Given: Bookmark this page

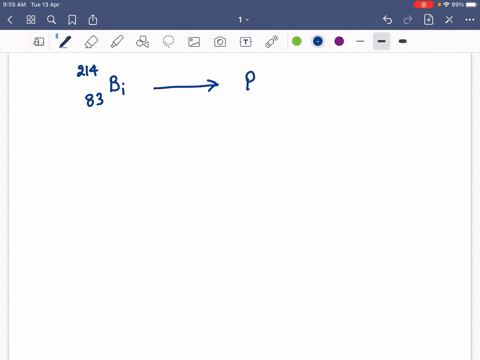Looking at the screenshot, I should click(x=72, y=20).
